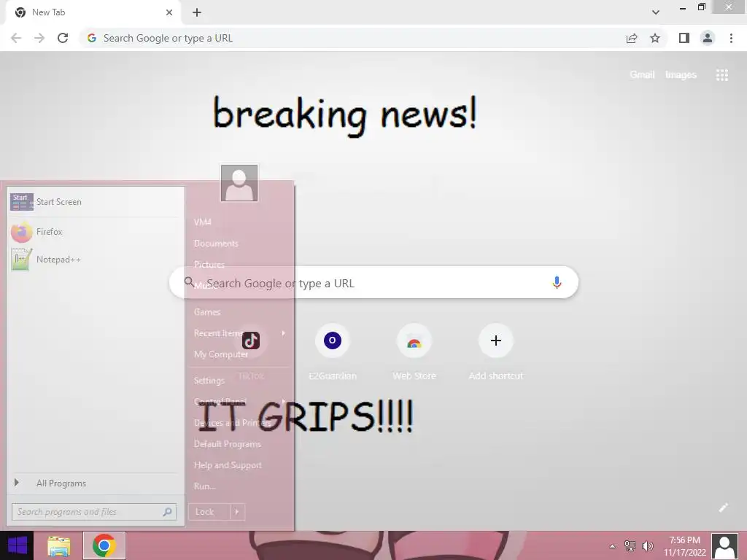Open Chrome profile avatar menu
Screen dimensions: 747x560
coord(708,38)
